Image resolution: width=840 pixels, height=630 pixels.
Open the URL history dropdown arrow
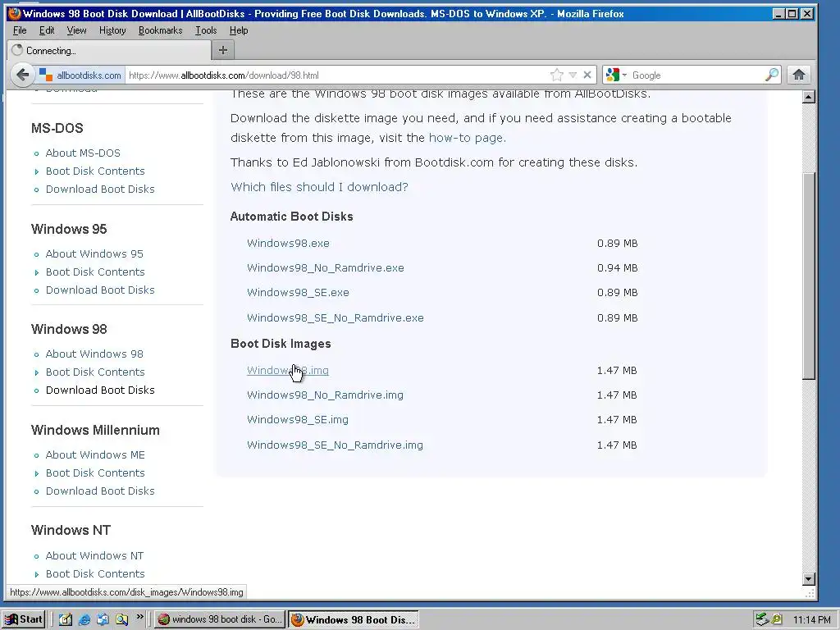tap(573, 75)
